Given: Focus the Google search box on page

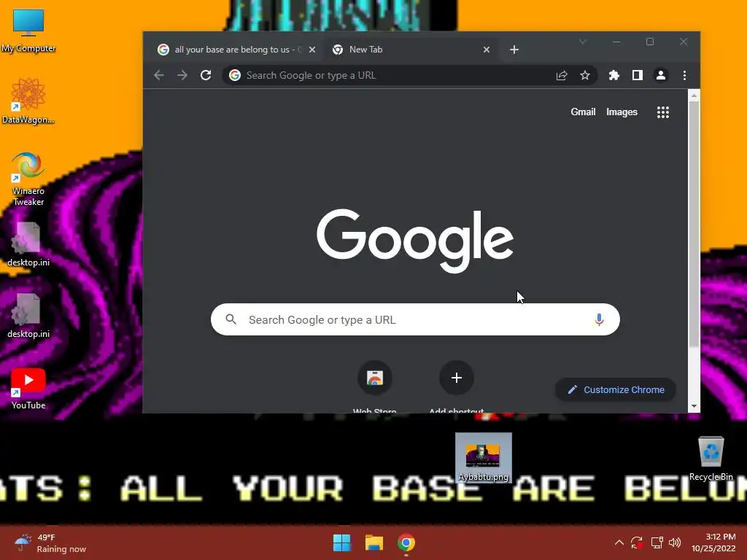Looking at the screenshot, I should click(415, 319).
